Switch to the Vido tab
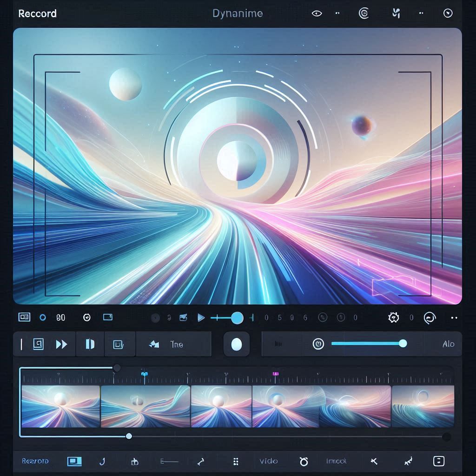 (x=269, y=461)
